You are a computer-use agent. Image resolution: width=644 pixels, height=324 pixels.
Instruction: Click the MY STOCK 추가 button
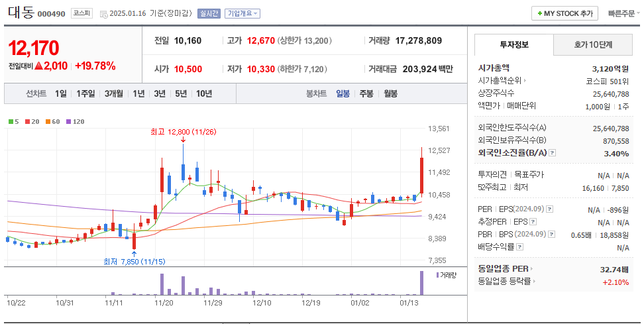click(564, 13)
